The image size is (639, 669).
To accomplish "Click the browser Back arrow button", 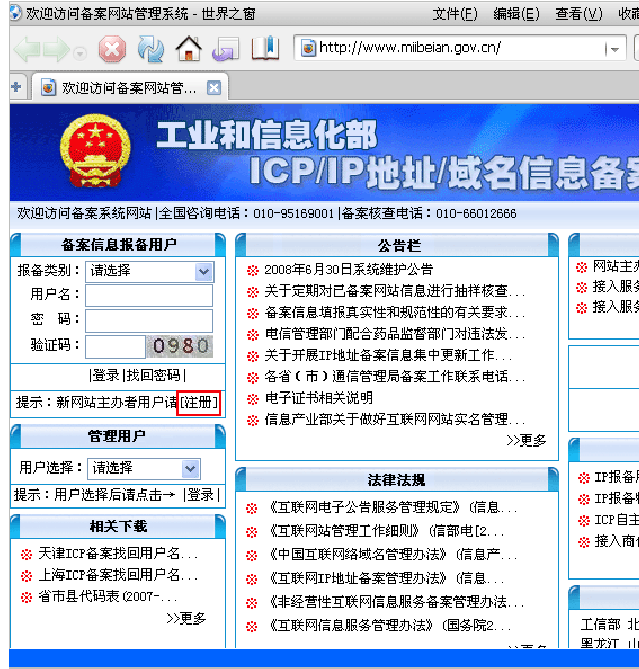I will pyautogui.click(x=27, y=49).
